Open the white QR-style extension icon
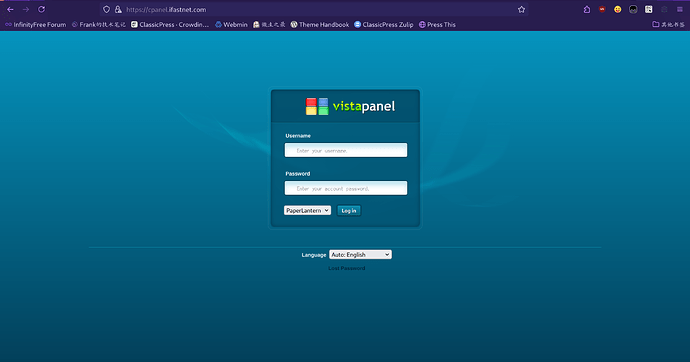Viewport: 690px width, 362px height. (x=649, y=9)
